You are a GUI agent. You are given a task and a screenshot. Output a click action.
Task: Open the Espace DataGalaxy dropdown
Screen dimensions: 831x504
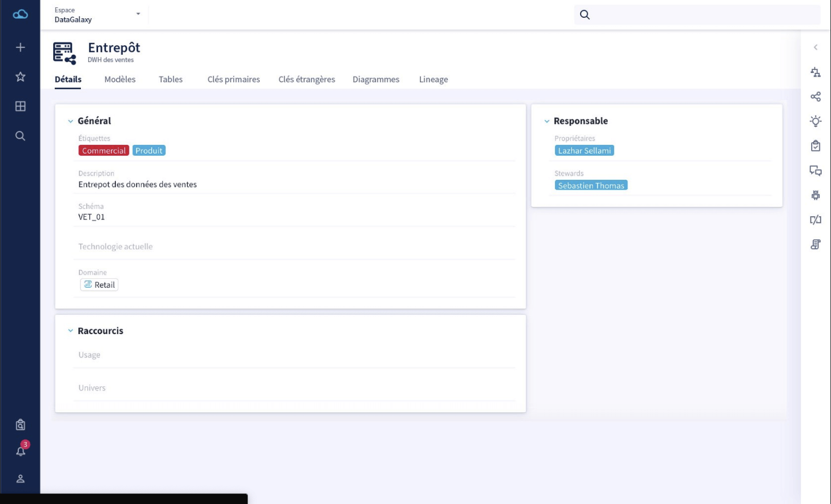(x=98, y=15)
